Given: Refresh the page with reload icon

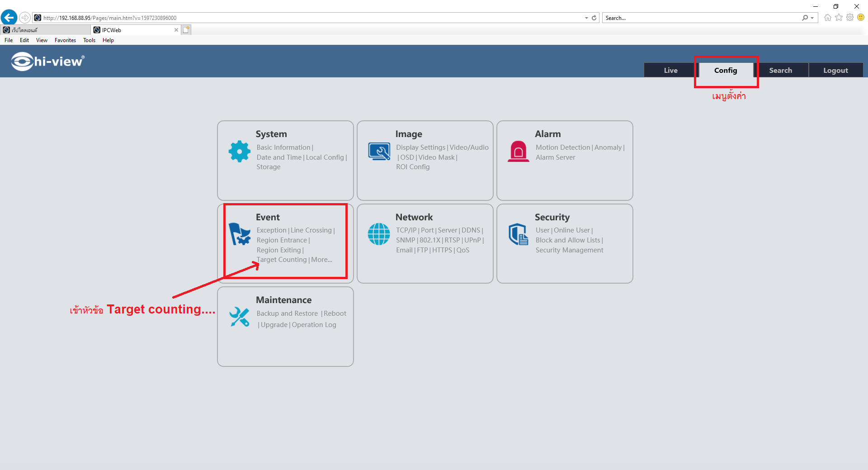Looking at the screenshot, I should coord(594,18).
